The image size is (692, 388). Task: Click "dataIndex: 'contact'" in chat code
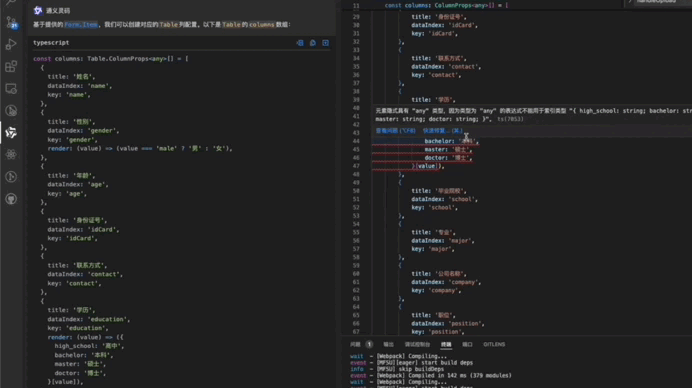tap(85, 274)
